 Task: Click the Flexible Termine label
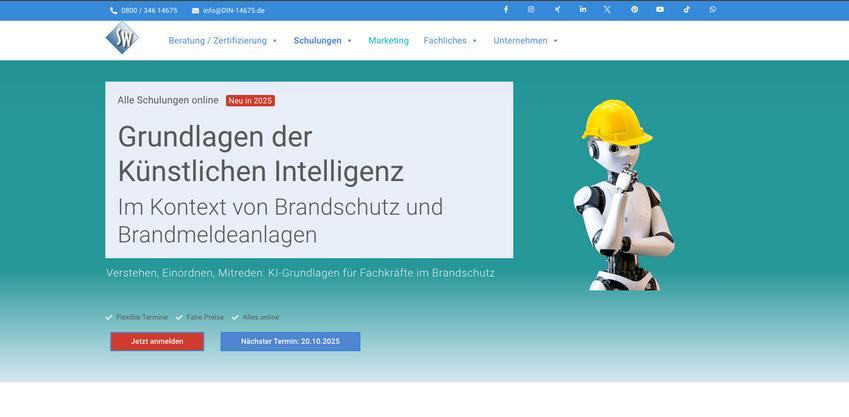[x=142, y=317]
